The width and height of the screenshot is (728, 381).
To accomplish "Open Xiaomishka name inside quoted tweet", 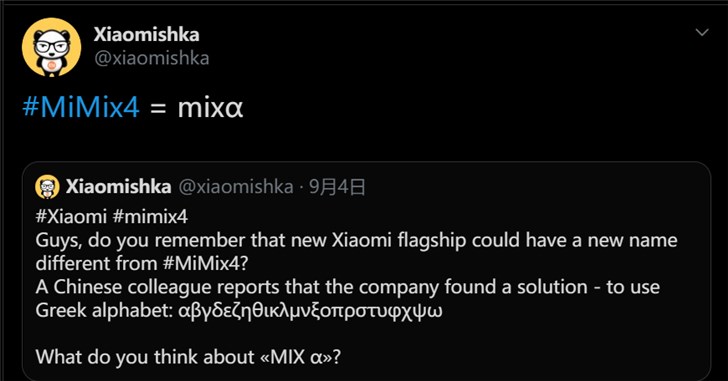I will click(118, 187).
